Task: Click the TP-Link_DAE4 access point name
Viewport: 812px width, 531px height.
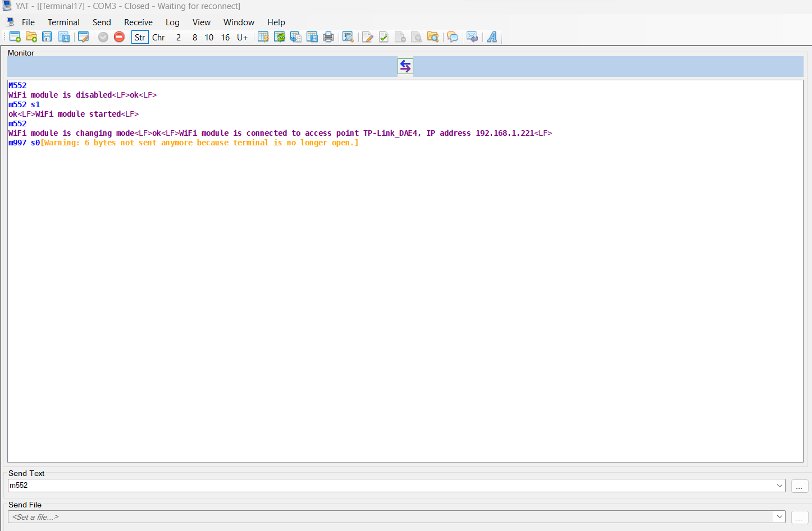Action: point(390,133)
